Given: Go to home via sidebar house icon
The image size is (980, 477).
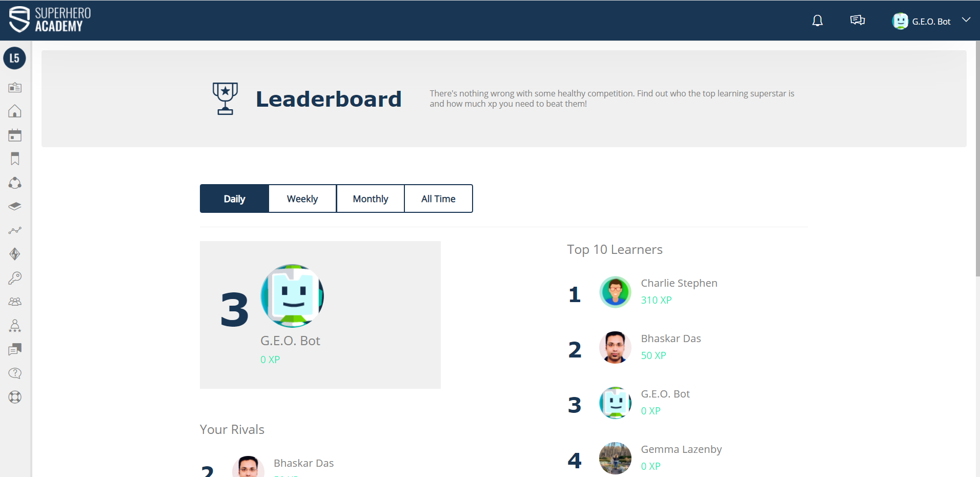Looking at the screenshot, I should coord(15,111).
